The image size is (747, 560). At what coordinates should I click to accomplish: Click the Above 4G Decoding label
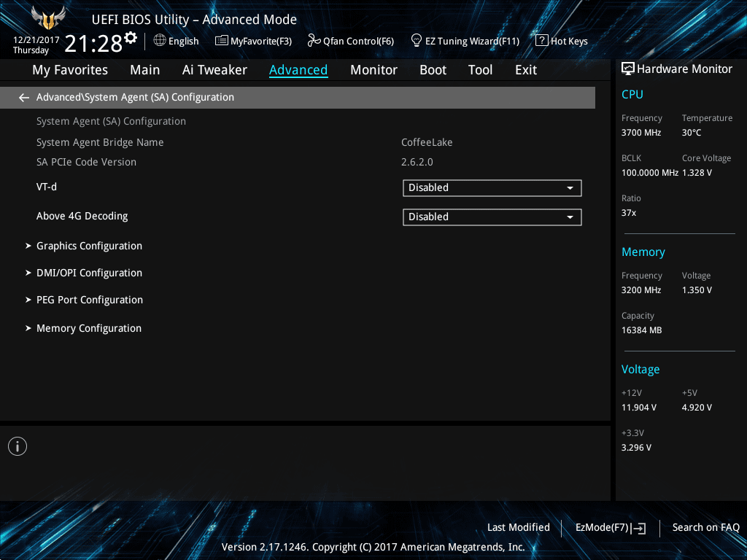click(82, 216)
